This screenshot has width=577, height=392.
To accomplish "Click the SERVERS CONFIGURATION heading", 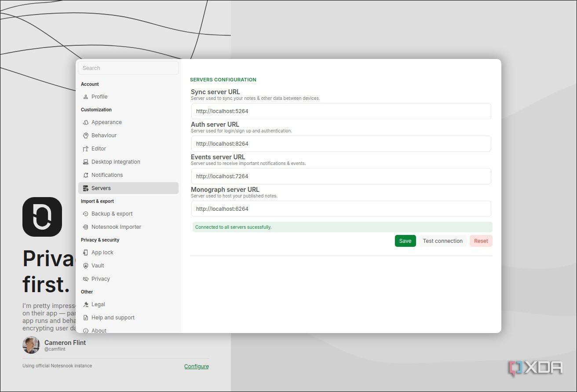I will tap(223, 80).
